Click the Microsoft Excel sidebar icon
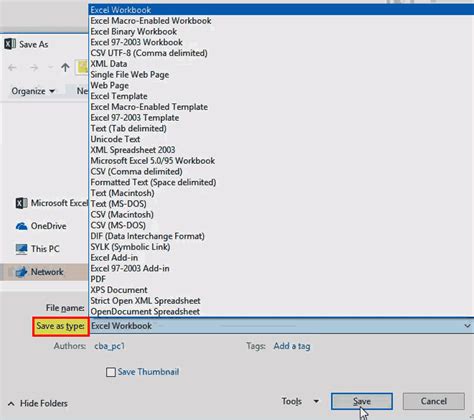 coord(22,203)
